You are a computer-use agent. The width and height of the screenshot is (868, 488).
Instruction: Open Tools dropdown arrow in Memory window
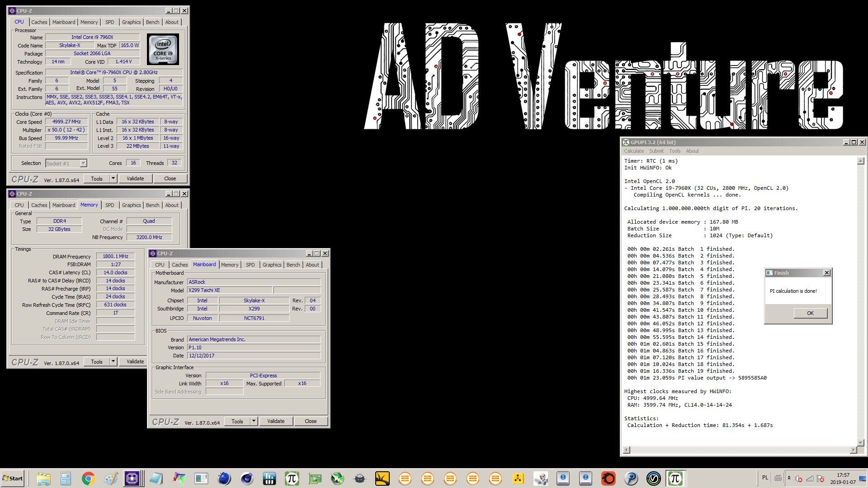pos(113,361)
